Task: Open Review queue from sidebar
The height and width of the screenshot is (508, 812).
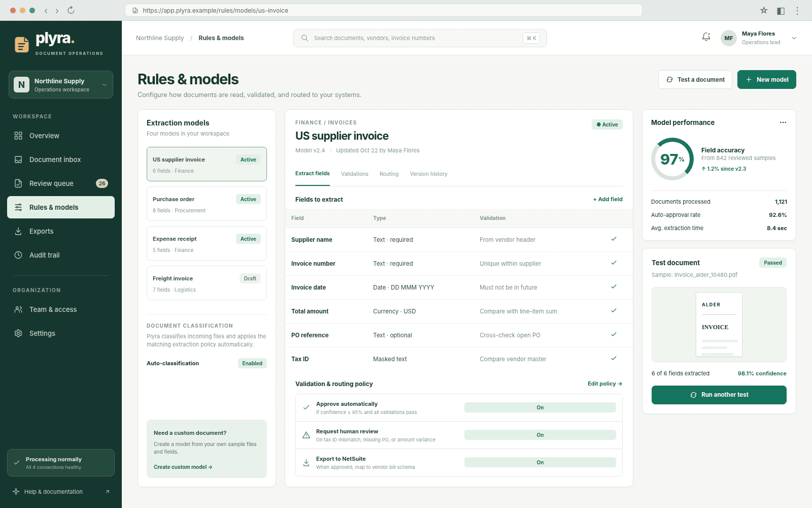Action: [61, 183]
